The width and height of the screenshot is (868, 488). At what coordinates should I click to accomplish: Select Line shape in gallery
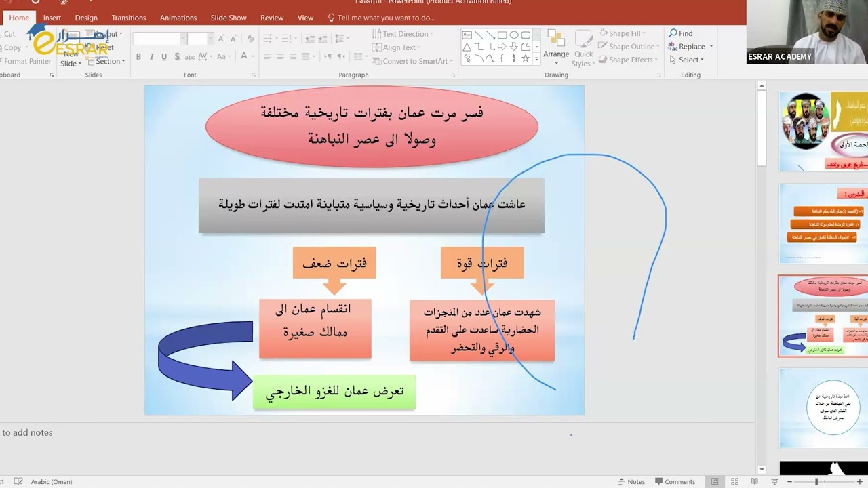(x=479, y=35)
